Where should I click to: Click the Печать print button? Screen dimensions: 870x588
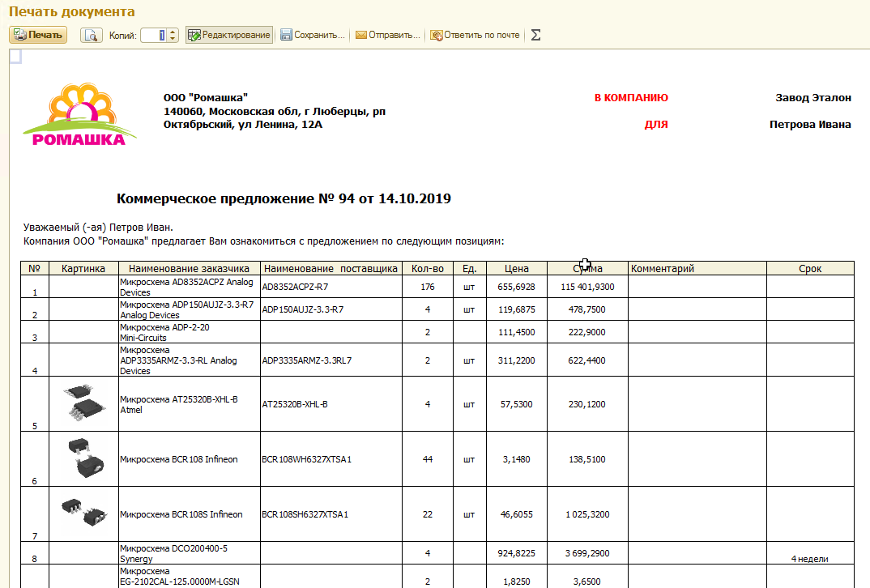coord(38,35)
